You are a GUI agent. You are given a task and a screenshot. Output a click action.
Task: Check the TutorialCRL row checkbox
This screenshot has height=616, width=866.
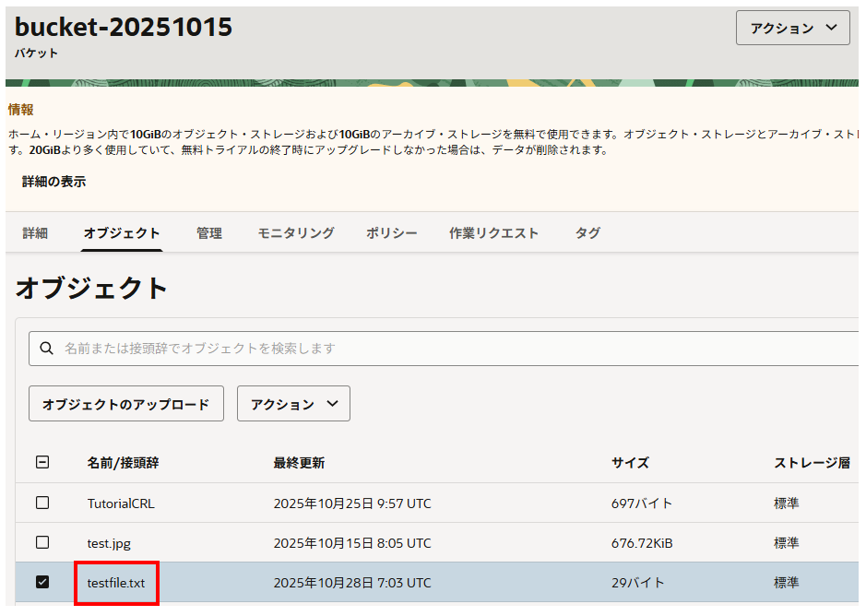click(42, 503)
